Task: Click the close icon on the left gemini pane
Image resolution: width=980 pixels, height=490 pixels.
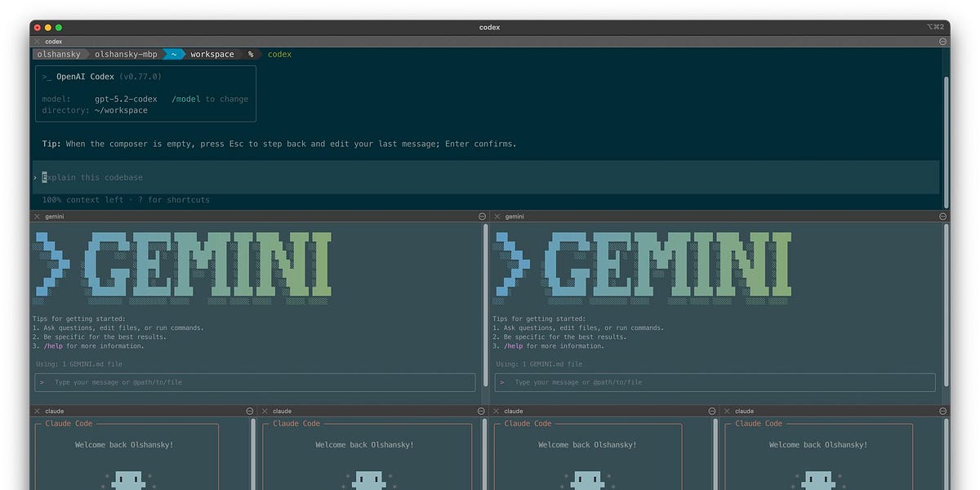Action: 35,216
